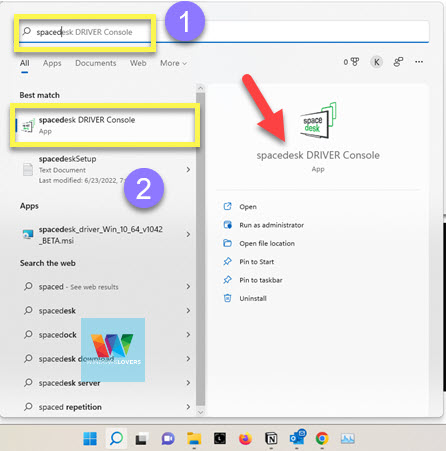The image size is (446, 451).
Task: Click the Pin to taskbar pin icon
Action: [x=227, y=280]
